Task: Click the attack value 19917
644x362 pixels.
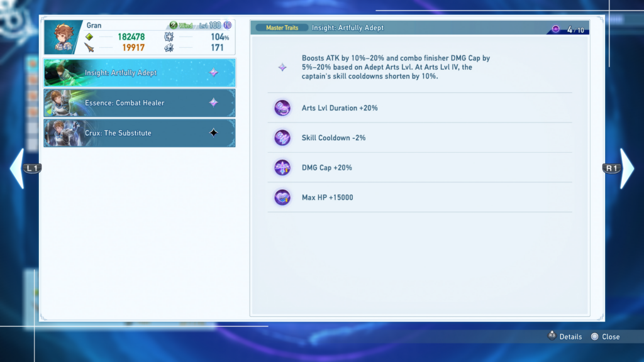Action: 133,48
